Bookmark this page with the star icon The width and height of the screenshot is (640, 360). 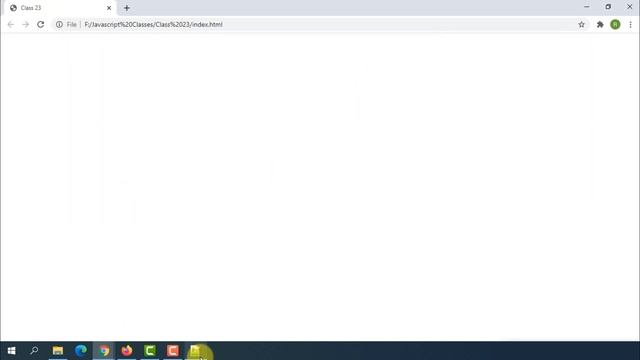click(x=581, y=24)
